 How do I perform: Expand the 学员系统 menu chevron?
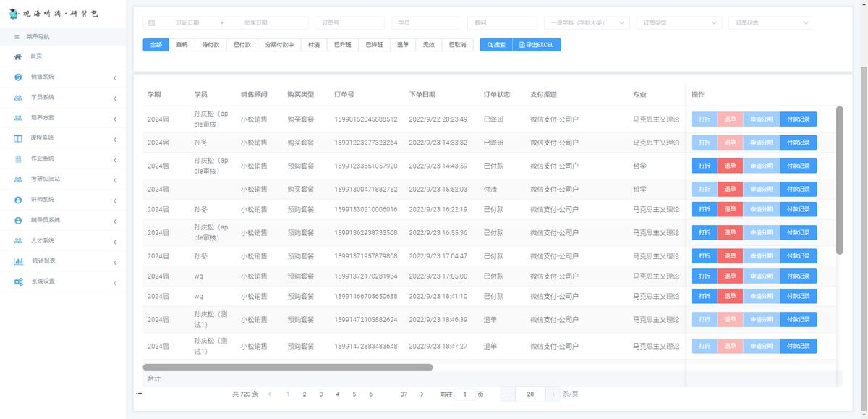click(x=115, y=97)
